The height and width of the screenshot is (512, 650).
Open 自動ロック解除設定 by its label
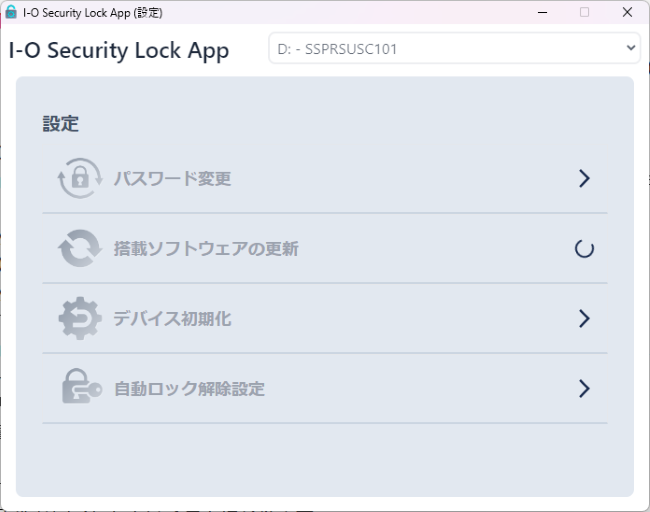(x=189, y=388)
